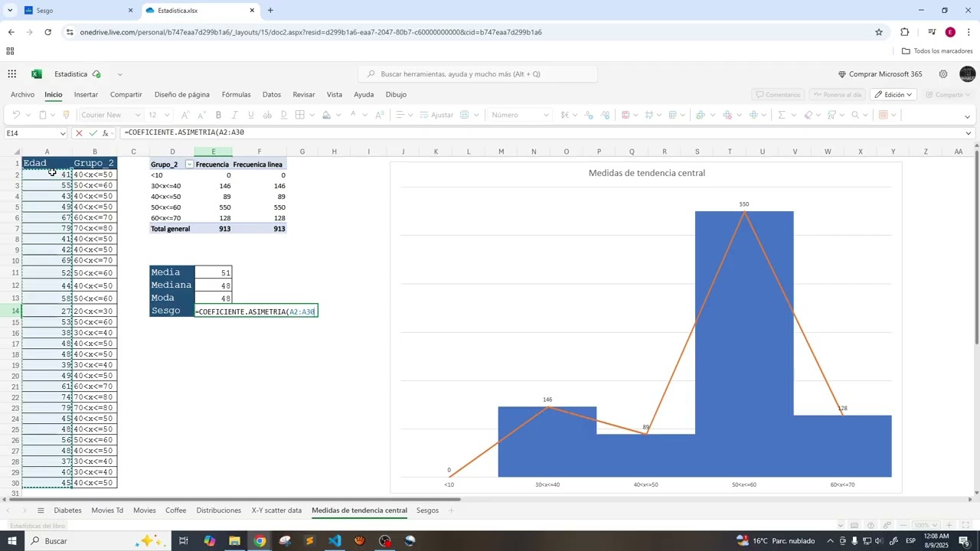
Task: Click the horizontal alignment icon
Action: coord(400,115)
